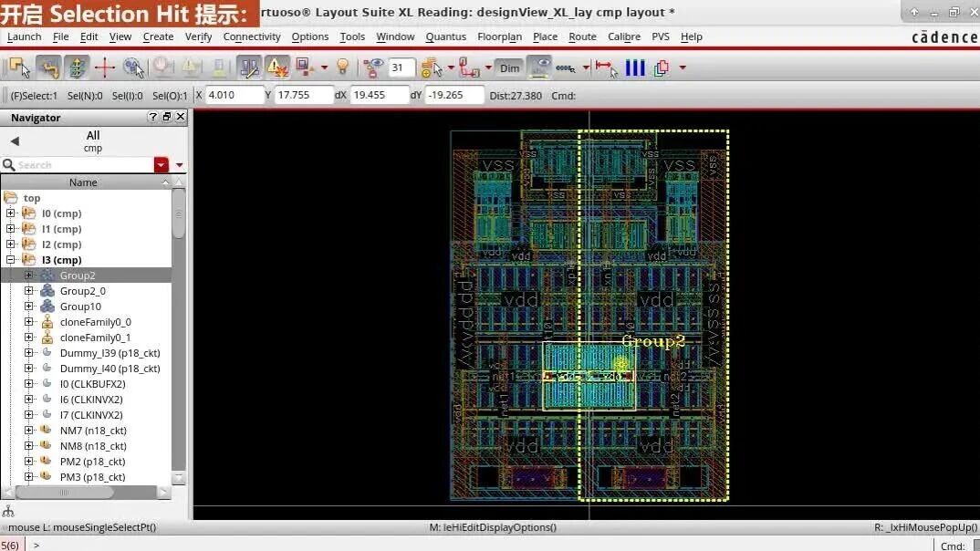
Task: Toggle the eye highlight display icon after Dim
Action: 538,68
